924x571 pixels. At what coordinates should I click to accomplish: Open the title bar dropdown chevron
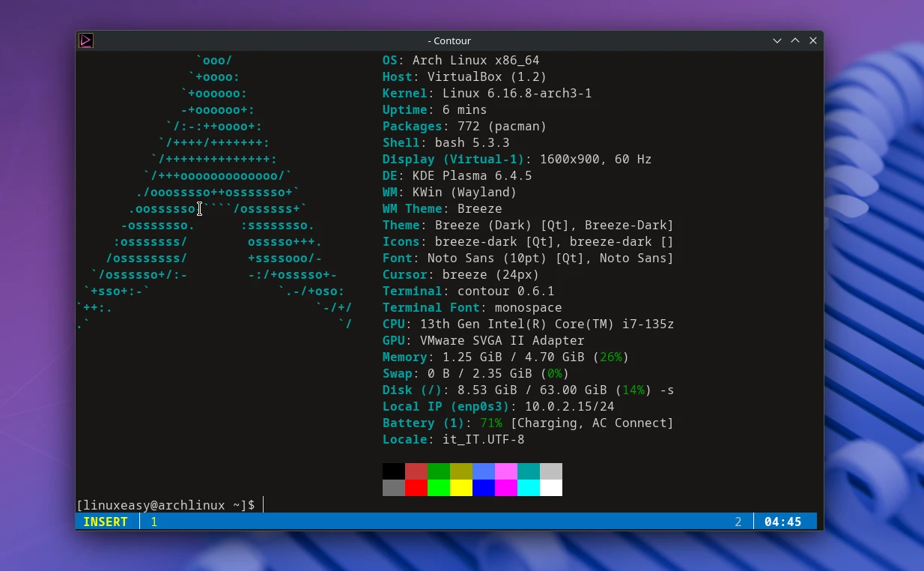pyautogui.click(x=777, y=40)
